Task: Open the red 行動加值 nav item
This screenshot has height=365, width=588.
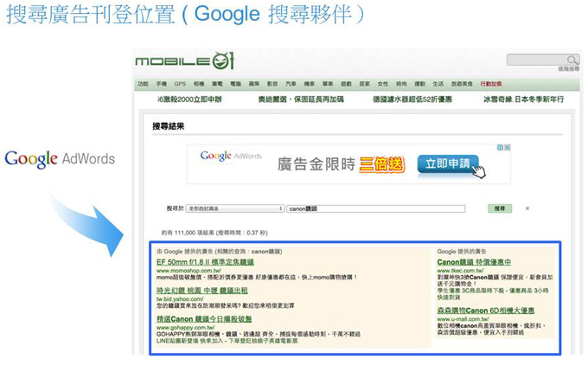Action: pyautogui.click(x=491, y=84)
